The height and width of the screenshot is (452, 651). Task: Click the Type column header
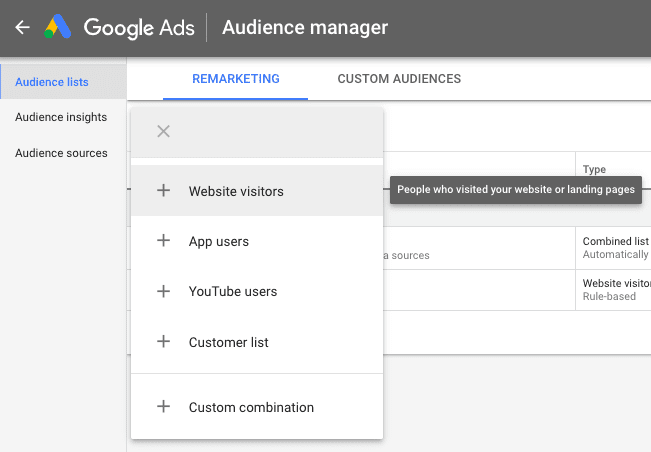click(594, 170)
